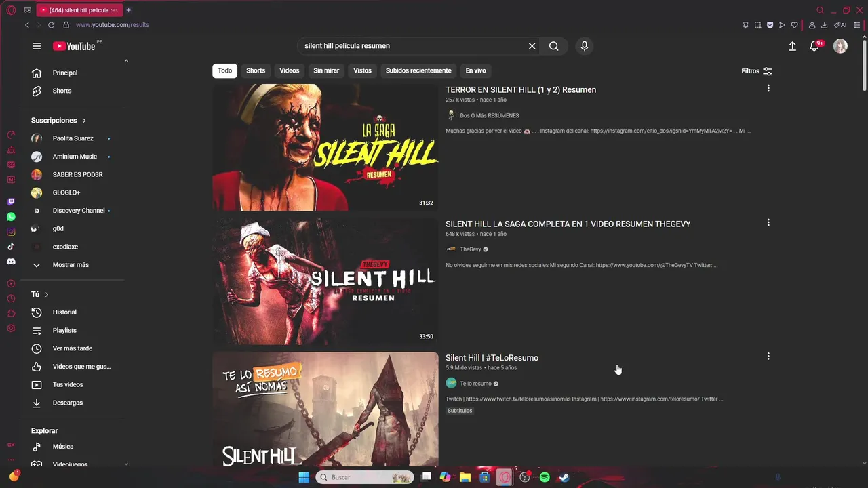Viewport: 868px width, 488px height.
Task: Open the account avatar menu
Action: point(840,46)
